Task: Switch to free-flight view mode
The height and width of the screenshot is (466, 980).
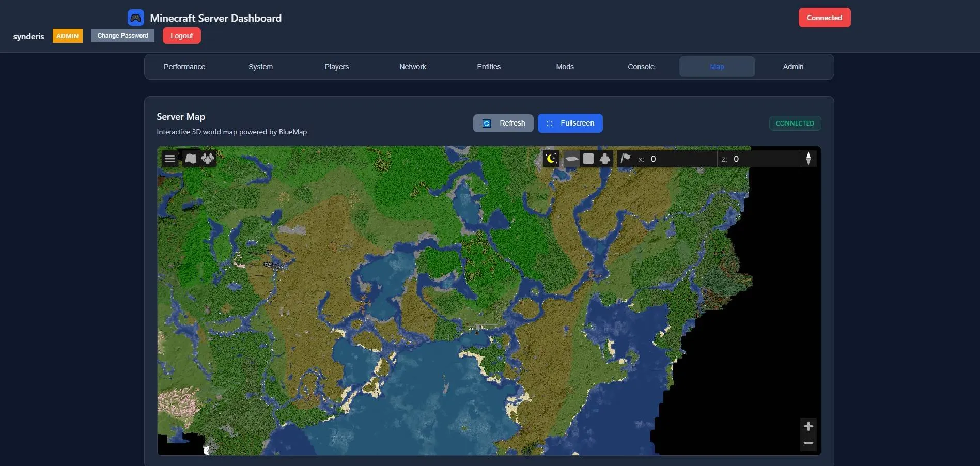Action: (x=605, y=159)
